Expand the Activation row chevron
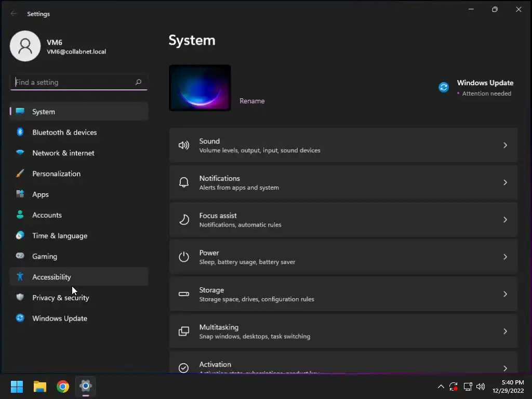532x399 pixels. point(505,368)
